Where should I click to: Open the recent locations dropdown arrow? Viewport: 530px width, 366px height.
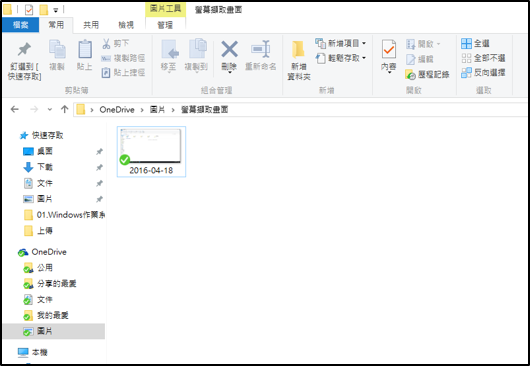click(x=50, y=109)
